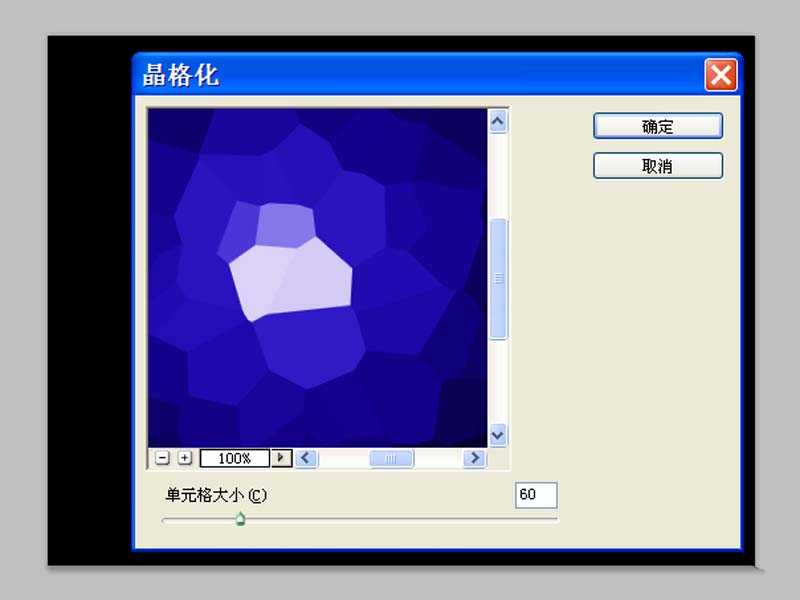Click the crystallized preview thumbnail image
The height and width of the screenshot is (600, 800).
(318, 275)
